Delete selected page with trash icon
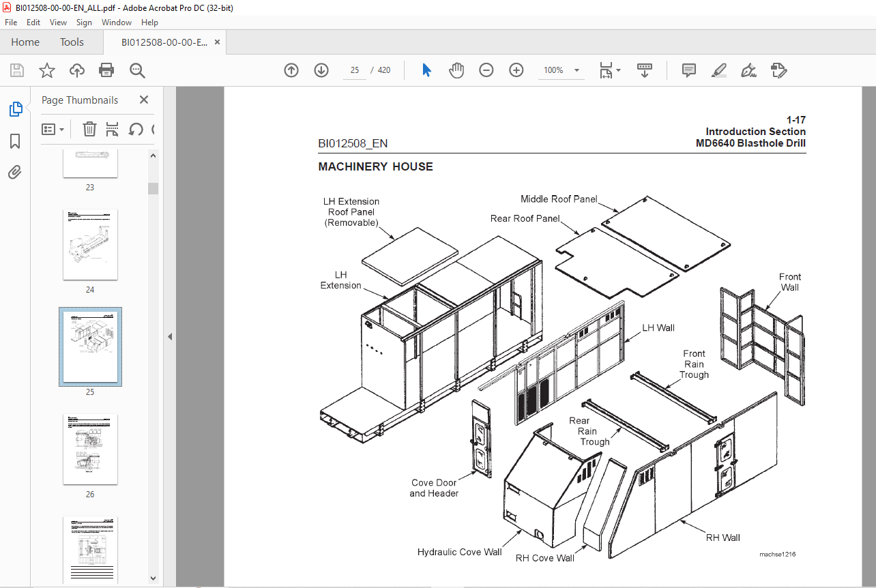876x588 pixels. pyautogui.click(x=89, y=129)
